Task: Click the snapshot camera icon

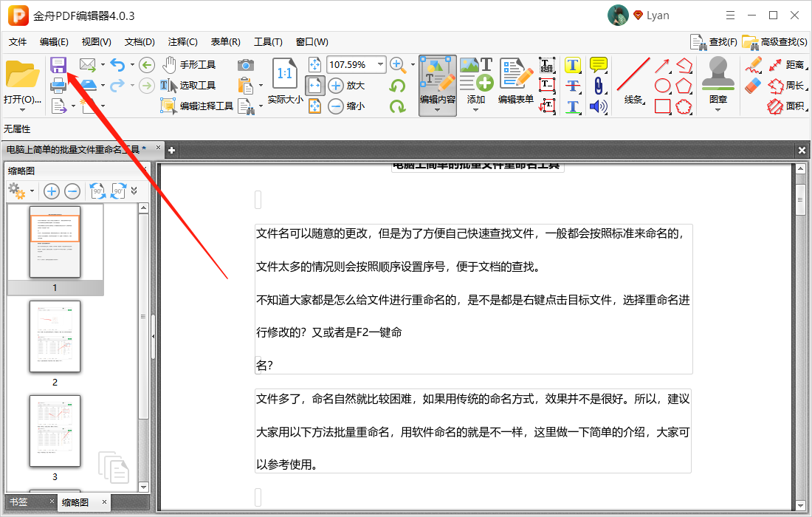Action: (245, 65)
